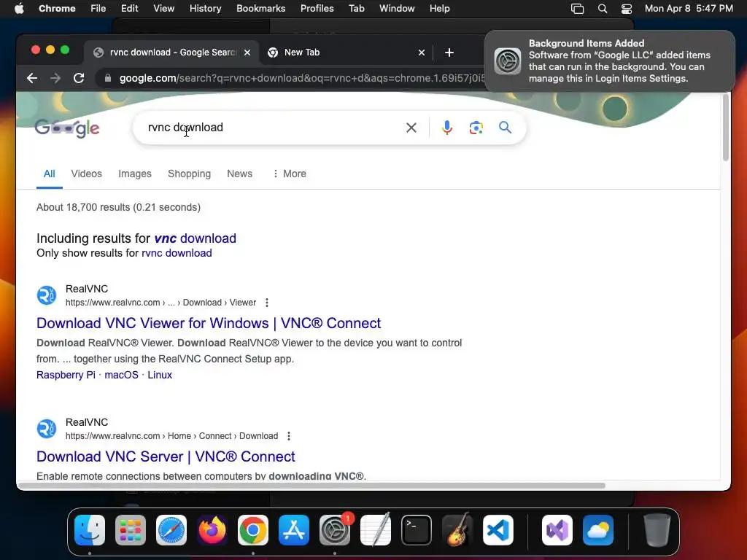Launch GarageBand from the Dock
The image size is (747, 560).
[x=457, y=529]
